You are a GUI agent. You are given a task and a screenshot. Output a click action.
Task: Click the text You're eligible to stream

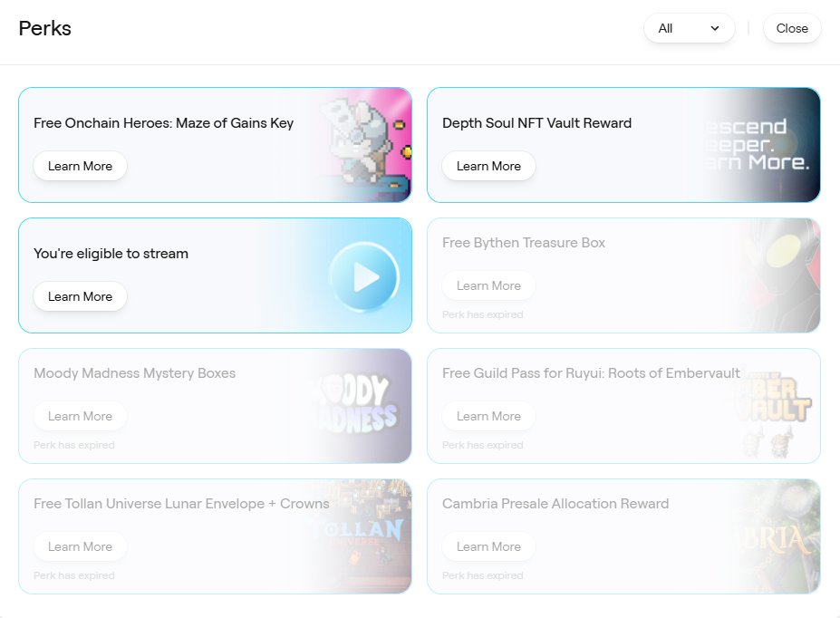click(111, 254)
